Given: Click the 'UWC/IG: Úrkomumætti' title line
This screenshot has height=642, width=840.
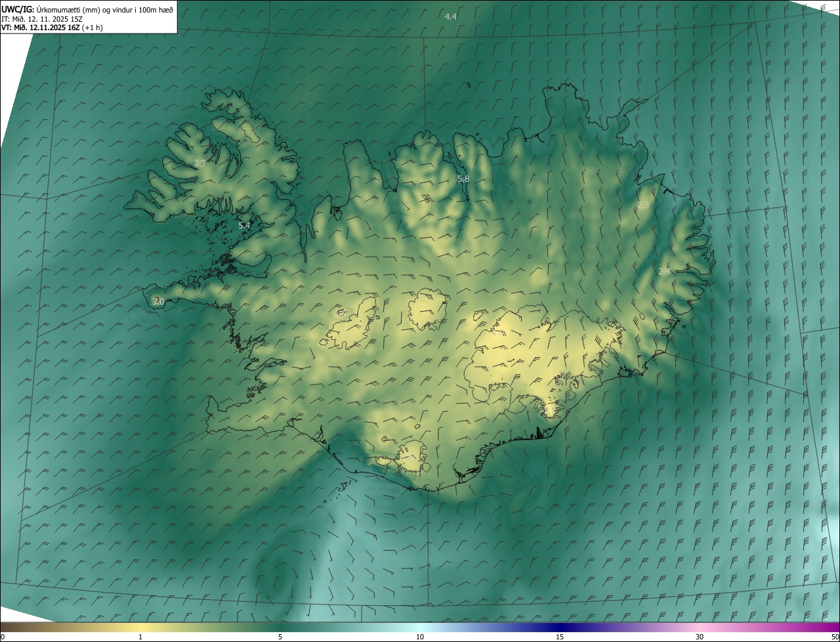Looking at the screenshot, I should coord(87,10).
